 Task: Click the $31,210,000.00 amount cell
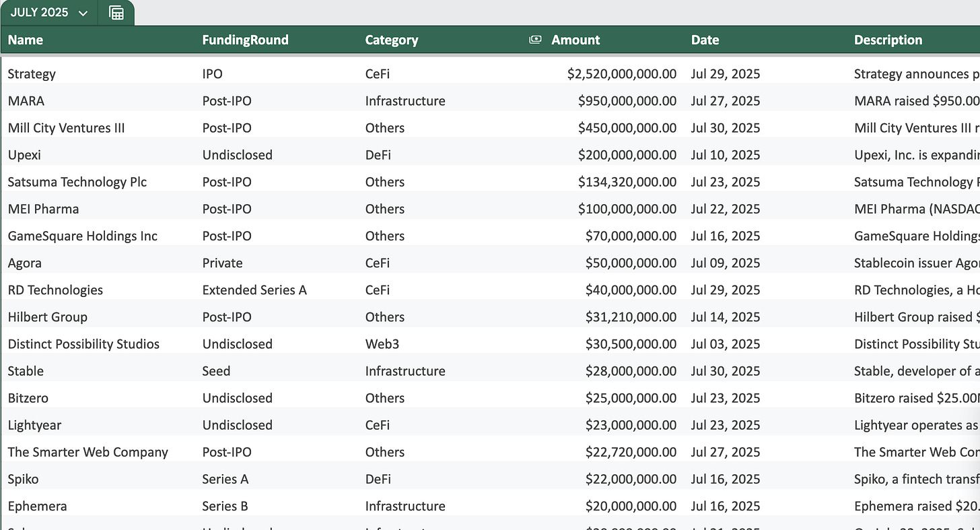[631, 317]
